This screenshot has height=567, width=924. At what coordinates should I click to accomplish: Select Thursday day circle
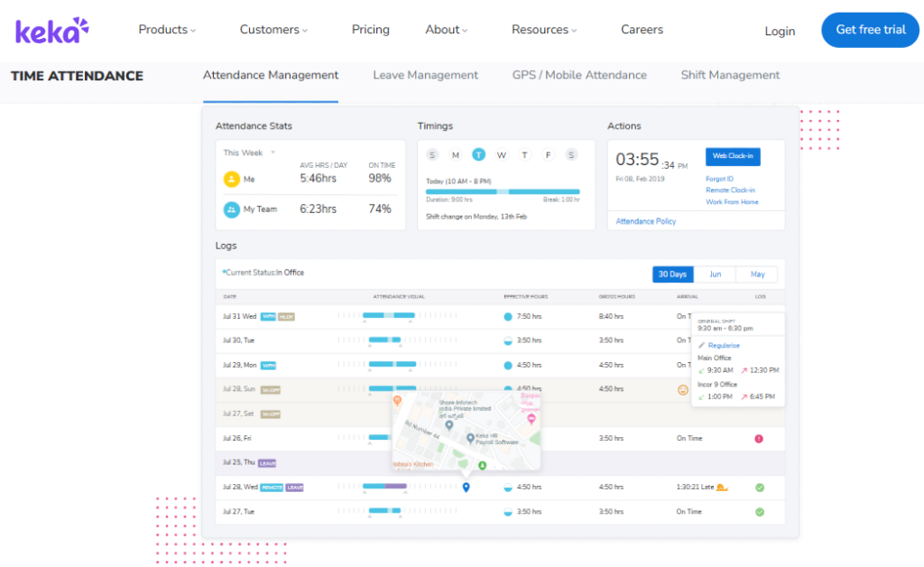[x=524, y=155]
